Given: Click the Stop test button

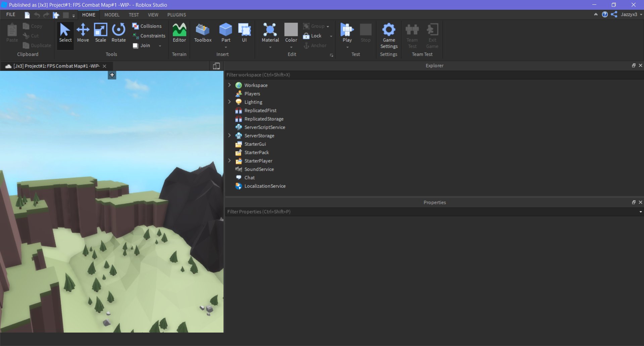Looking at the screenshot, I should coord(365,33).
